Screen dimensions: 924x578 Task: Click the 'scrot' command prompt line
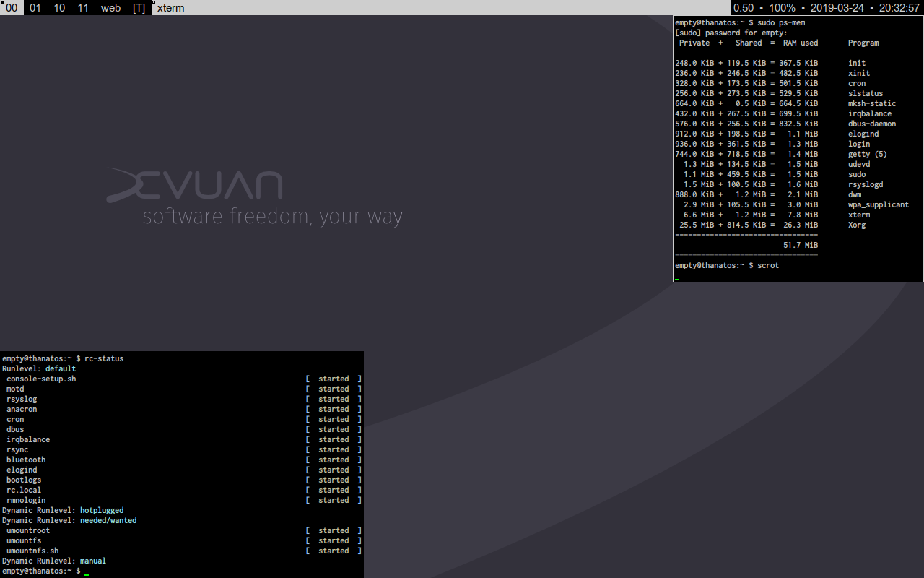tap(727, 265)
